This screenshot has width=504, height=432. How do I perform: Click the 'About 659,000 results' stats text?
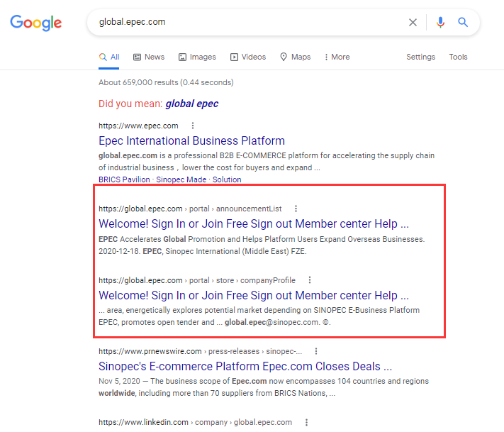166,82
